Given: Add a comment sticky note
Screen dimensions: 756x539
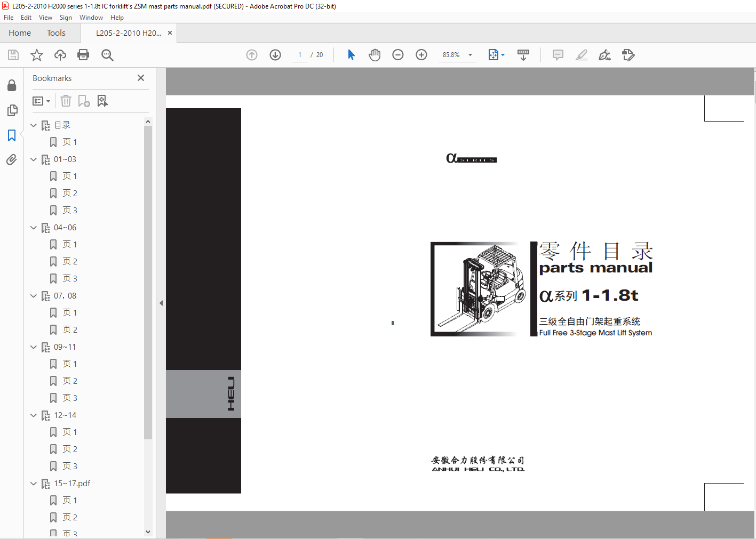Looking at the screenshot, I should click(558, 55).
